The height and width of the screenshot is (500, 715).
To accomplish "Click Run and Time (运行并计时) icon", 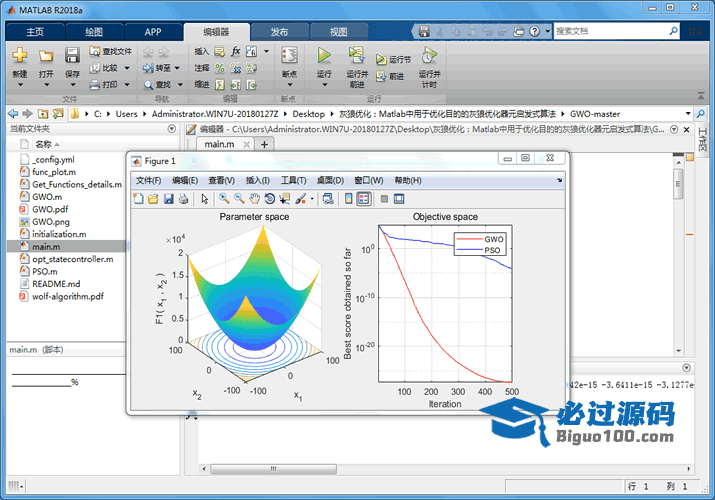I will point(429,56).
